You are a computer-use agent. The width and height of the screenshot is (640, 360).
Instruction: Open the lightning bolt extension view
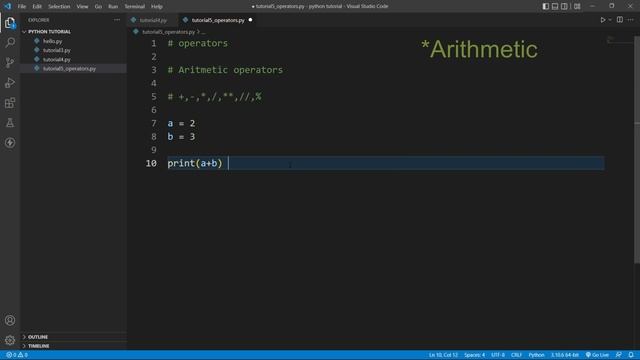point(10,142)
